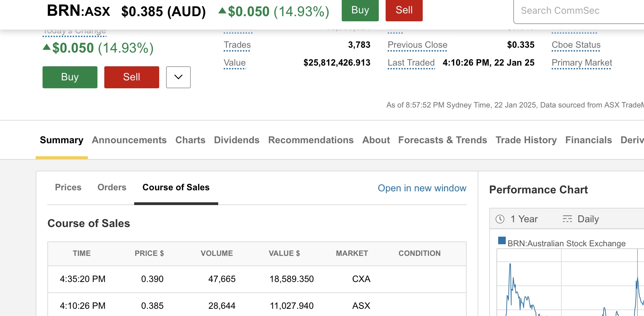Screen dimensions: 644x316
Task: Click the Last Traded label
Action: [411, 63]
